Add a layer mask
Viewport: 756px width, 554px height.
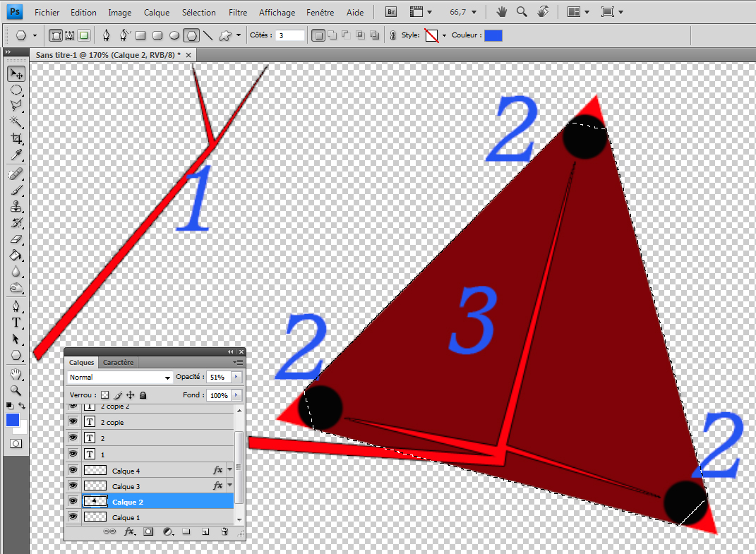(x=148, y=531)
